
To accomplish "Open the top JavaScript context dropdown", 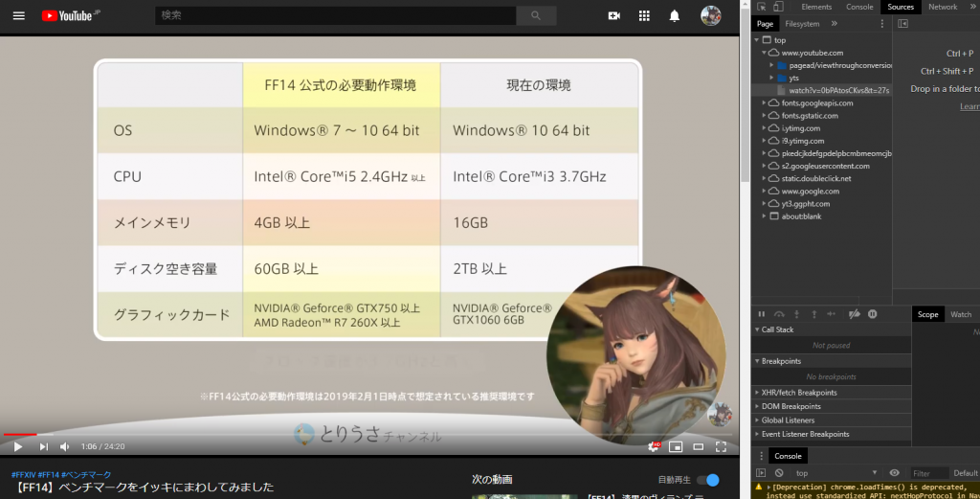I will coord(837,473).
